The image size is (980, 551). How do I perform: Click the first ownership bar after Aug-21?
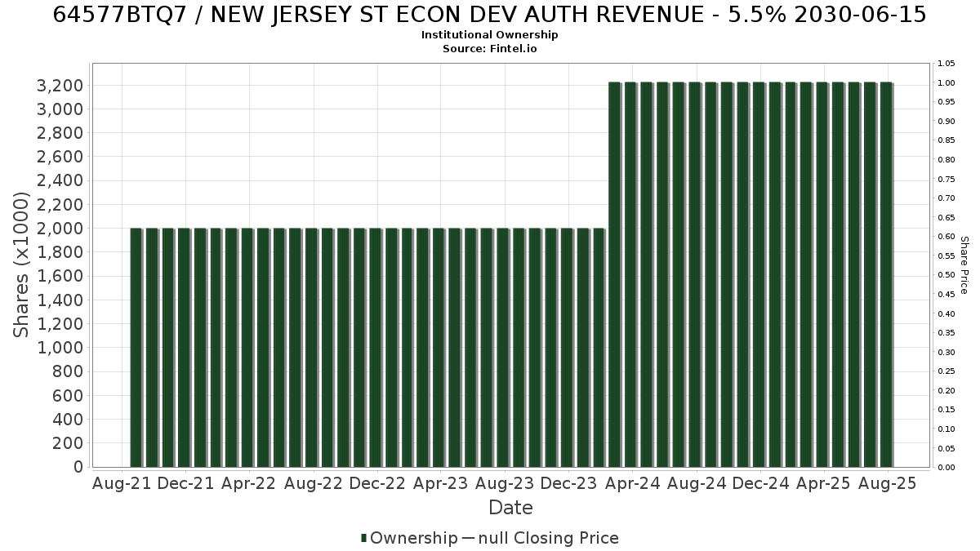pyautogui.click(x=136, y=348)
